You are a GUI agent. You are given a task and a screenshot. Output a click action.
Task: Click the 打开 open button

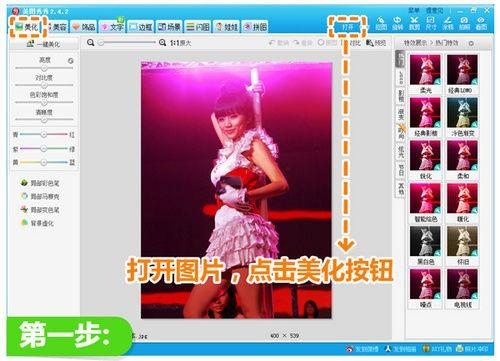click(x=348, y=27)
